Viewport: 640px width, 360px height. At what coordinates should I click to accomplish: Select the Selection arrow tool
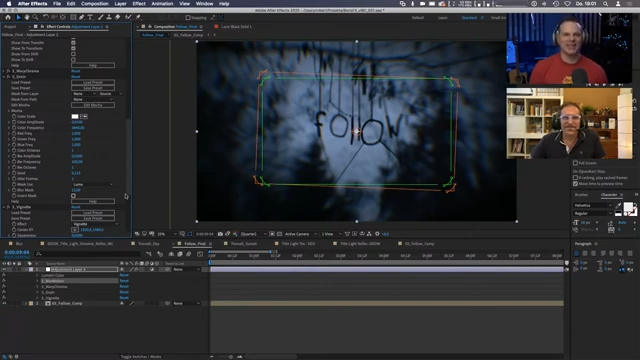[18, 17]
